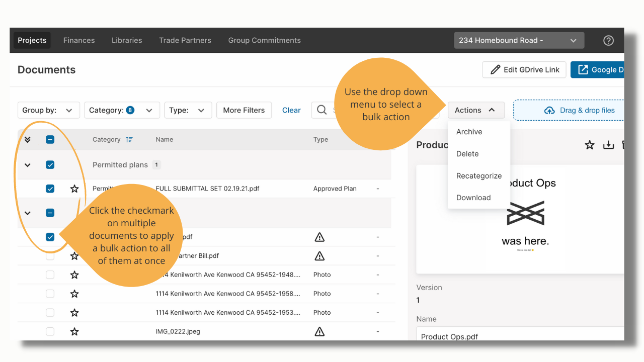This screenshot has width=644, height=362.
Task: Open the Category filter dropdown
Action: click(x=122, y=110)
